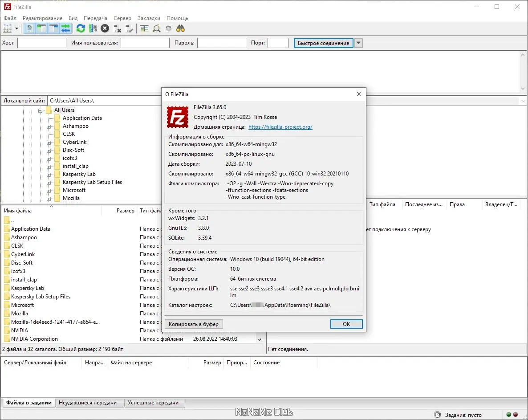Click the Имя пользователя input field
The image size is (528, 420).
pos(145,43)
